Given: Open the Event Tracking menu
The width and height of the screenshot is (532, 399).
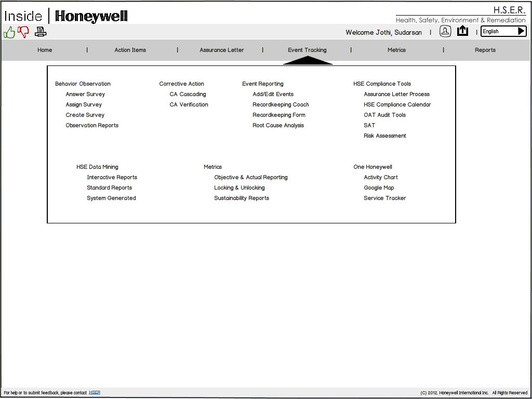Looking at the screenshot, I should pyautogui.click(x=307, y=50).
